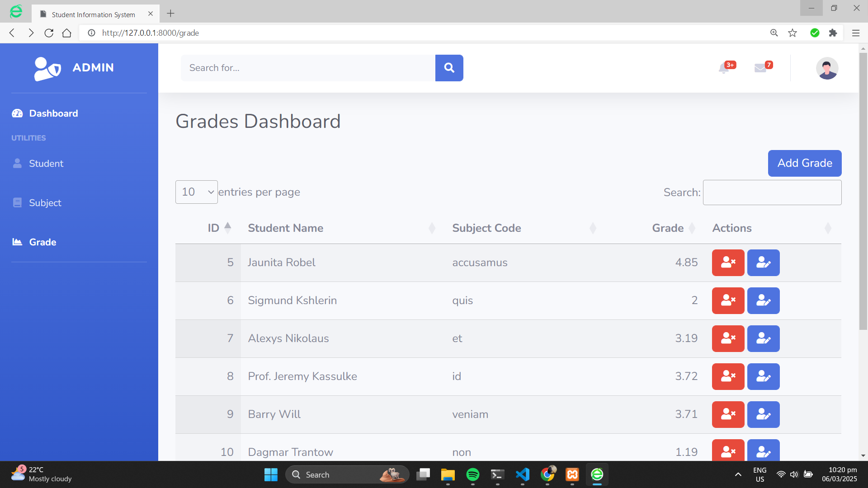Open the notifications bell icon
Image resolution: width=868 pixels, height=488 pixels.
click(x=724, y=68)
